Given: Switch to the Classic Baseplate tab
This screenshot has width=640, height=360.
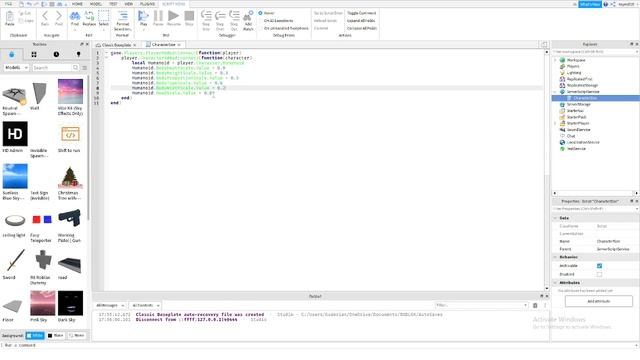Looking at the screenshot, I should pos(116,45).
